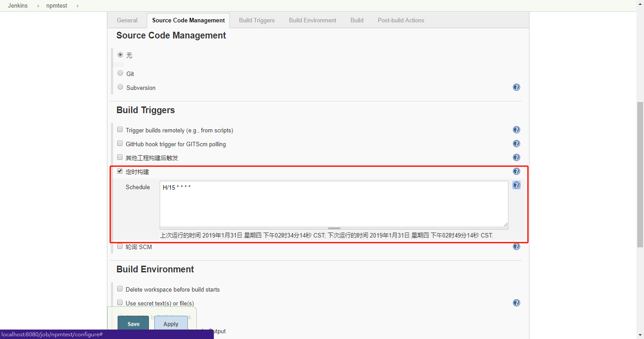This screenshot has width=644, height=339.
Task: Click the Build Triggers section heading
Action: 146,110
